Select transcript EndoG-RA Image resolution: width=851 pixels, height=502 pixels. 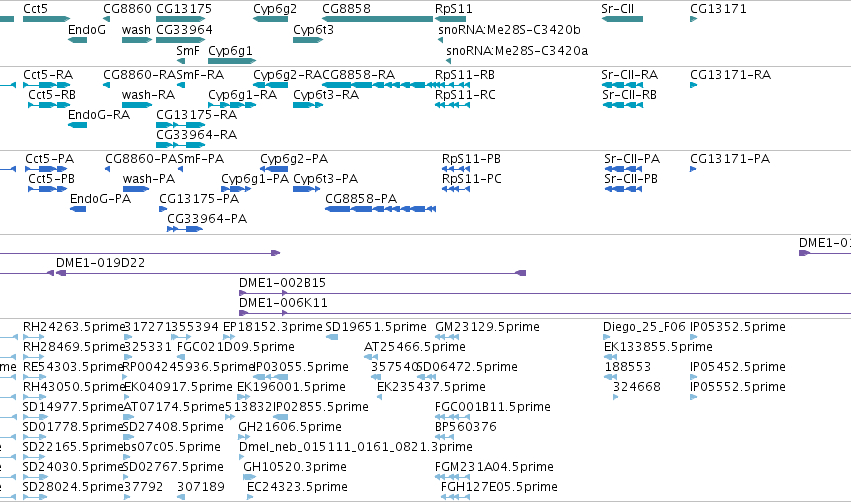tap(77, 125)
